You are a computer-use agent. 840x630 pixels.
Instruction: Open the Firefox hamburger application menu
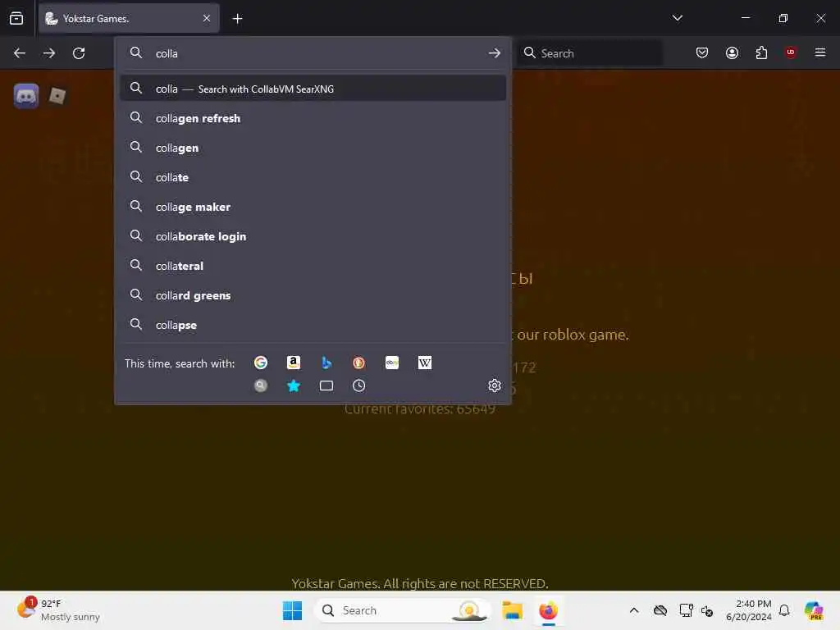point(820,52)
